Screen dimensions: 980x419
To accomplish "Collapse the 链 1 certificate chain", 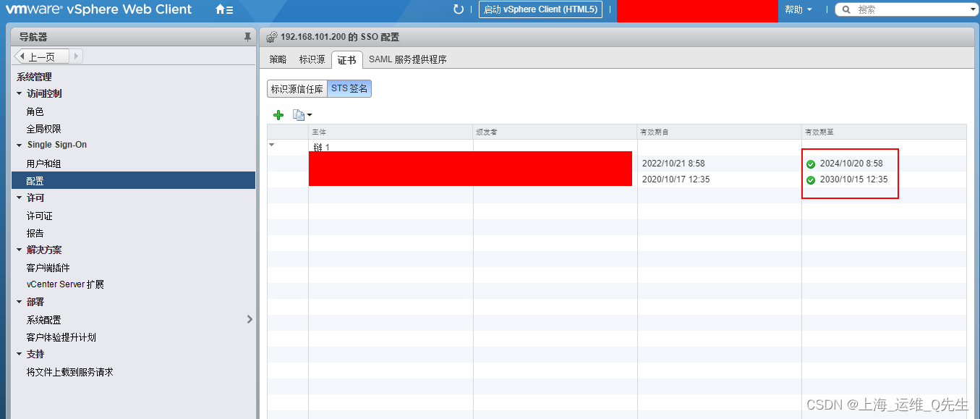I will [272, 144].
